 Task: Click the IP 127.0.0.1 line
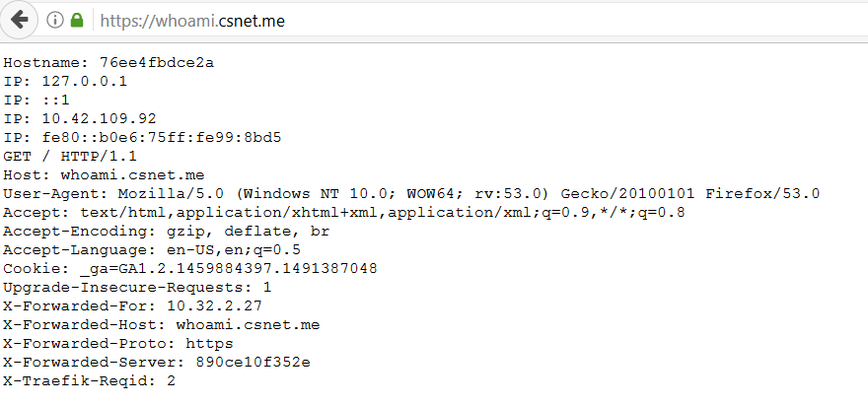65,81
